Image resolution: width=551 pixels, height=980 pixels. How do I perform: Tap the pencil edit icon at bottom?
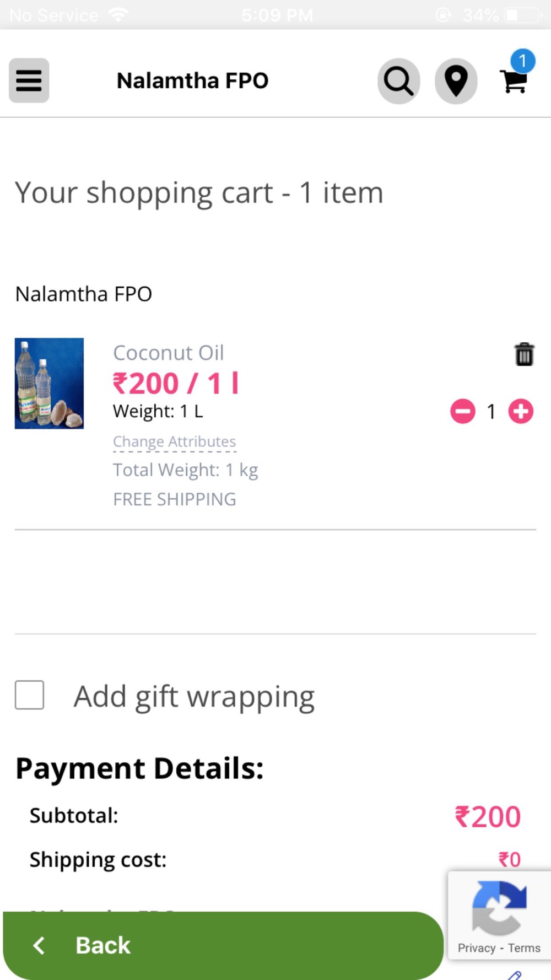pos(514,975)
